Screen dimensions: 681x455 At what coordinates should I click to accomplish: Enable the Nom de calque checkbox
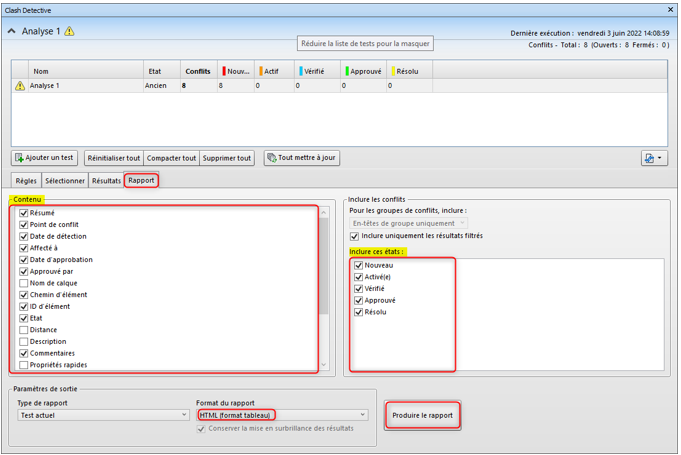[x=23, y=283]
